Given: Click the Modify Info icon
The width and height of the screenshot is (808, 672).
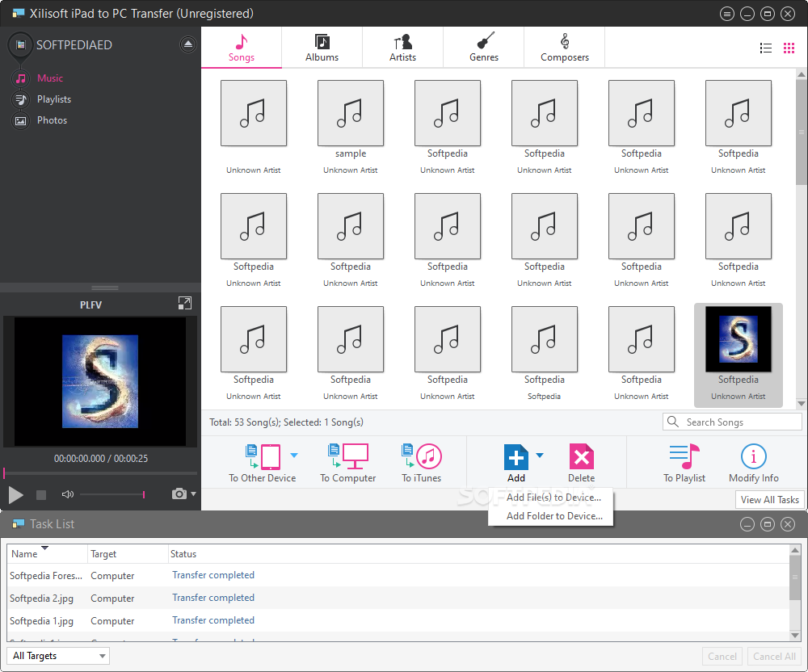Looking at the screenshot, I should click(753, 457).
